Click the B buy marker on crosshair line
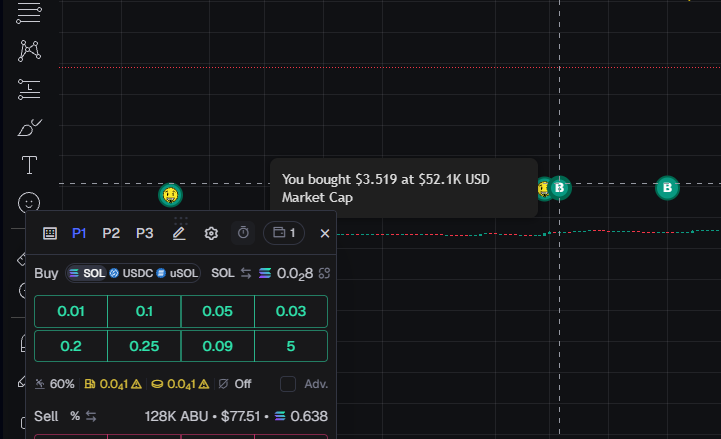Screen dimensions: 721x439 click(559, 188)
